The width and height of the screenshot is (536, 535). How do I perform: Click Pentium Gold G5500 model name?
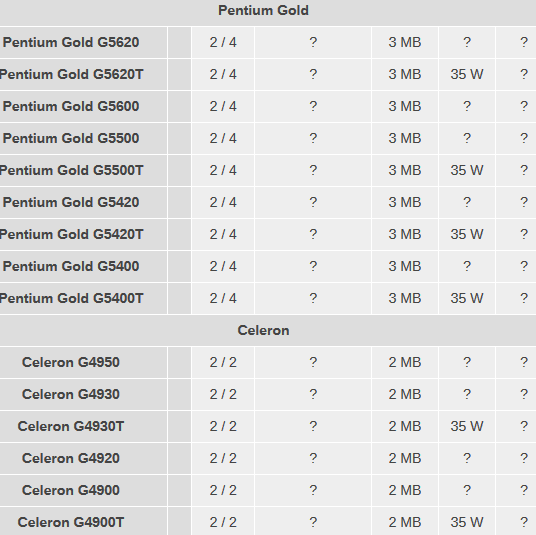point(71,138)
